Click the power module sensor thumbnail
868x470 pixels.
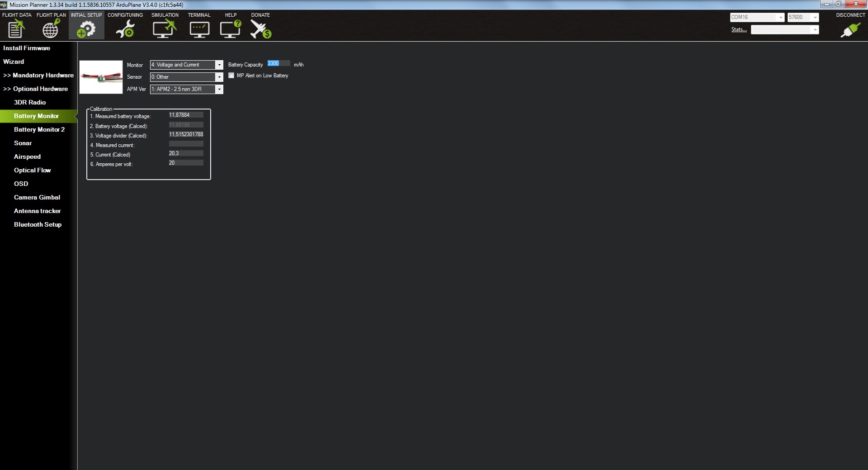point(101,77)
